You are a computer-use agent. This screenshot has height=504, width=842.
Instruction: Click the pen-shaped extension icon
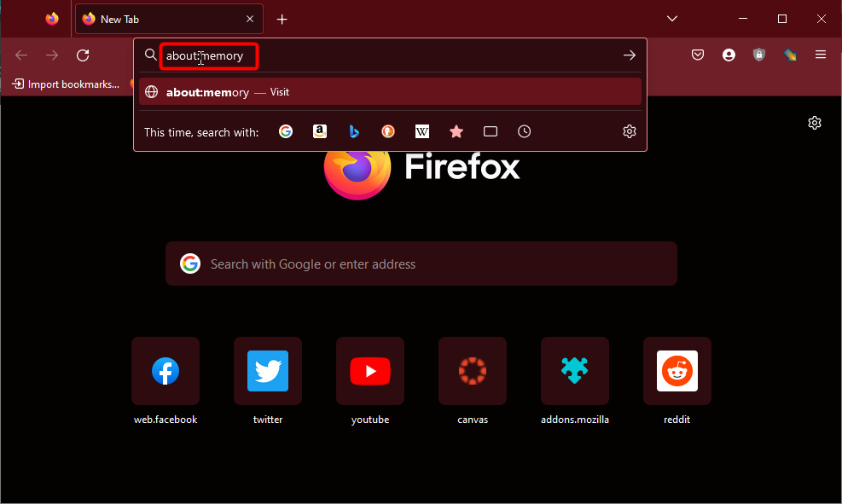[790, 55]
